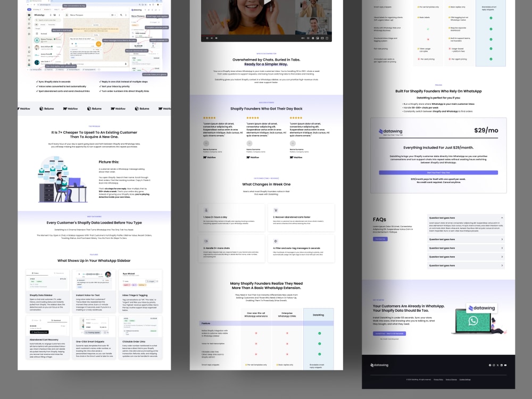Click the FAQs heading
Screen dimensions: 532x399
tap(379, 220)
